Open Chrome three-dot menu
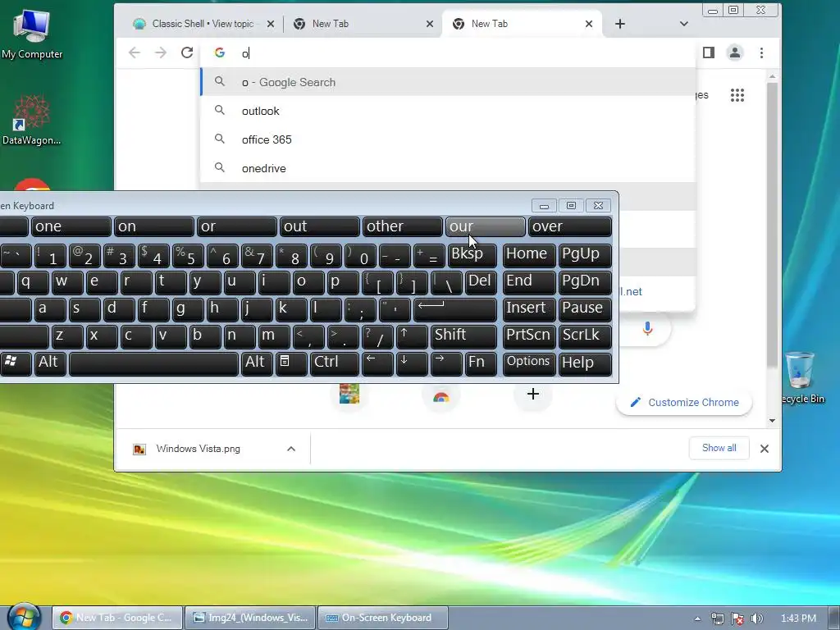This screenshot has width=840, height=630. pos(761,52)
